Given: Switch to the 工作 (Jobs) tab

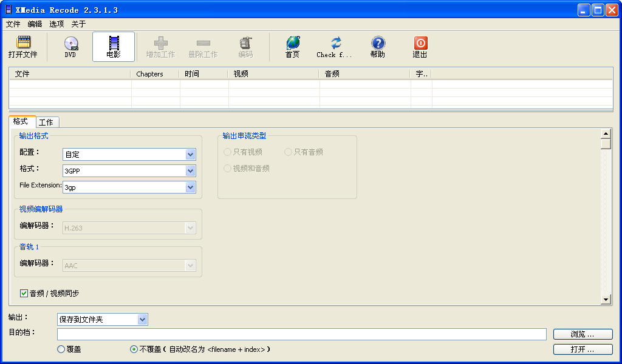Looking at the screenshot, I should [47, 123].
